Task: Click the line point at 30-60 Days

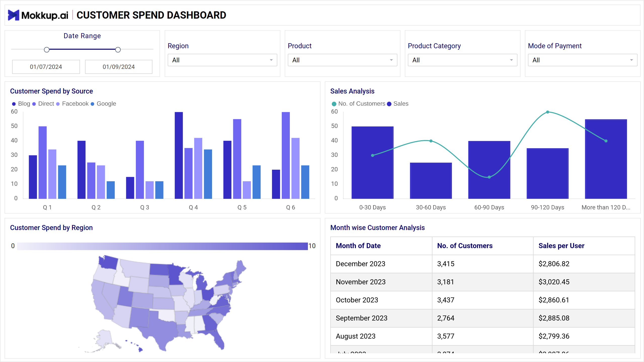Action: tap(431, 141)
